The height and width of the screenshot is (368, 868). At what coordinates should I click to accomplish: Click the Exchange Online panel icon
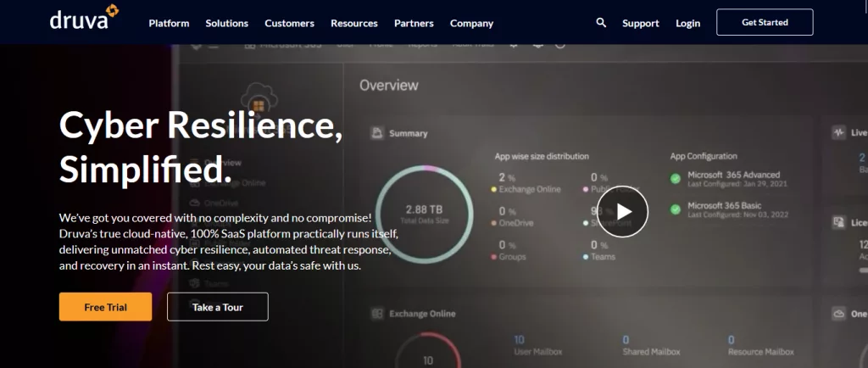pyautogui.click(x=377, y=314)
